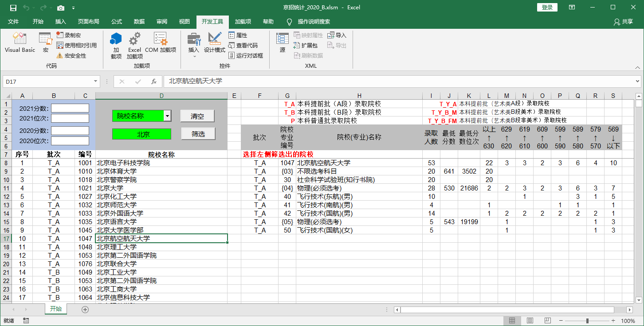Click the Select All corner of the sheet
Viewport: 644px width, 326px height.
(6, 96)
